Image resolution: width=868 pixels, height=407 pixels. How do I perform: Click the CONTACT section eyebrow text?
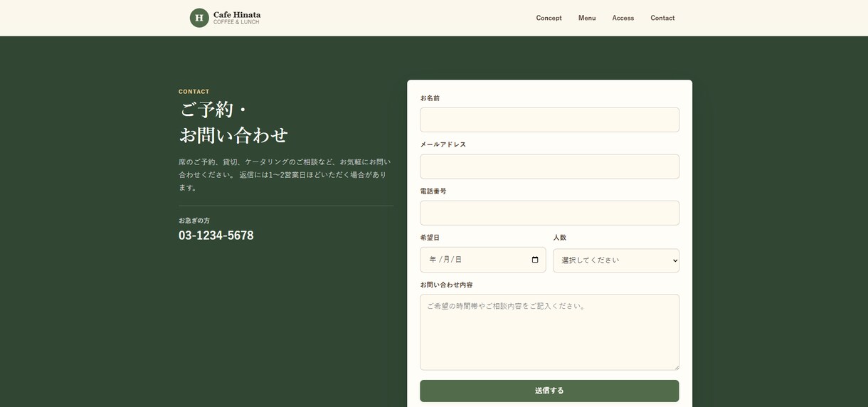pos(194,92)
